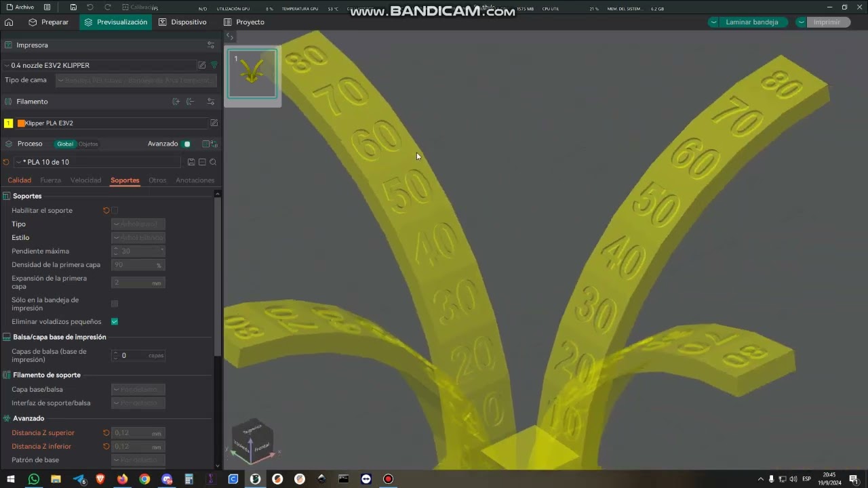Uncheck Eliminar voladizos pequeños
868x488 pixels.
115,322
